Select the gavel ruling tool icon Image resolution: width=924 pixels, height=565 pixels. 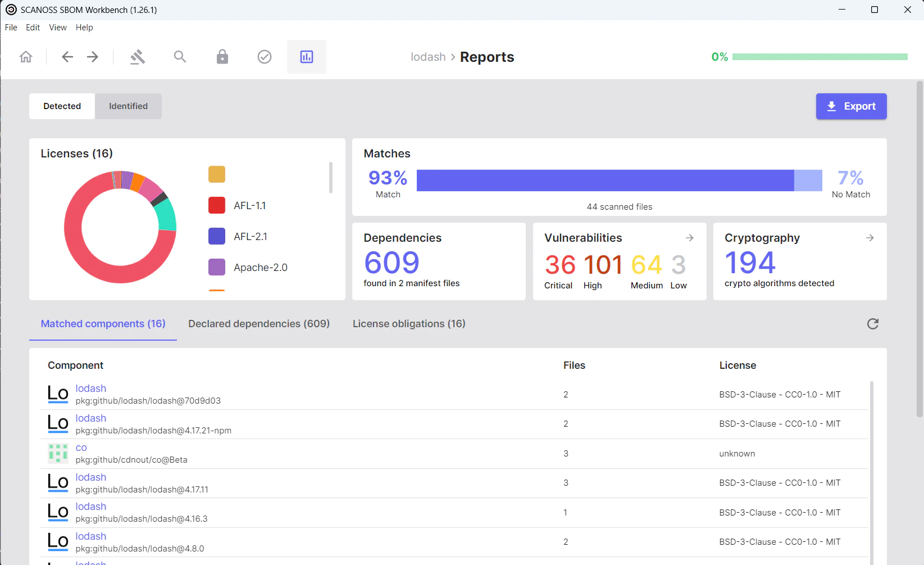pyautogui.click(x=138, y=56)
